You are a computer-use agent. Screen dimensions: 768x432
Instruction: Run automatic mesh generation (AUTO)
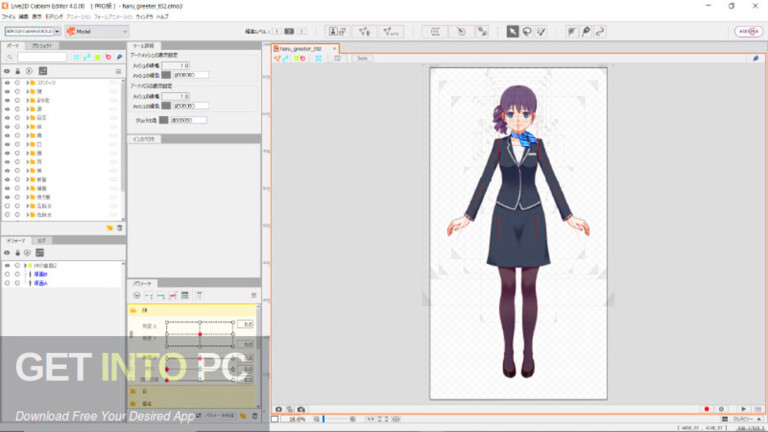point(391,31)
